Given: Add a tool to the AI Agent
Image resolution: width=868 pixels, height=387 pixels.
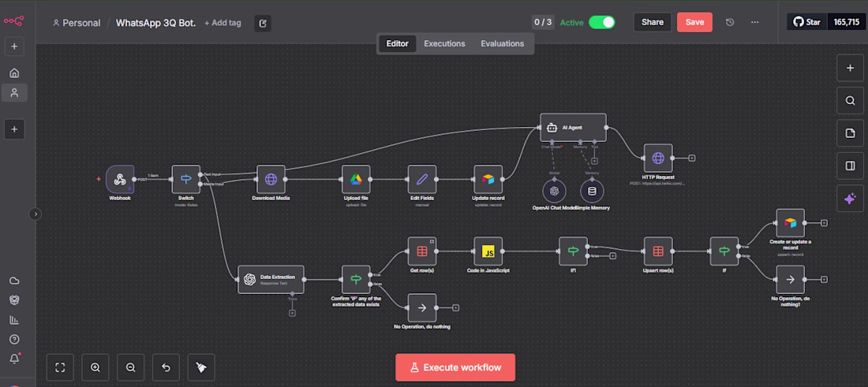Looking at the screenshot, I should 594,162.
